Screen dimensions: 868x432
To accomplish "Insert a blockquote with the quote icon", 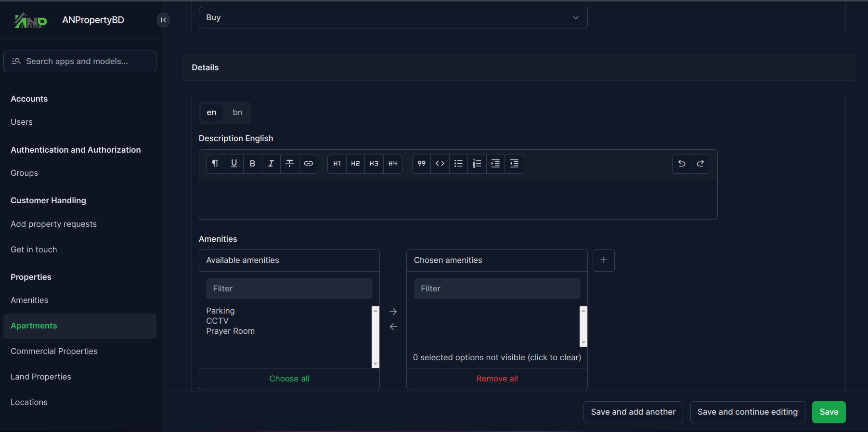I will pyautogui.click(x=421, y=164).
